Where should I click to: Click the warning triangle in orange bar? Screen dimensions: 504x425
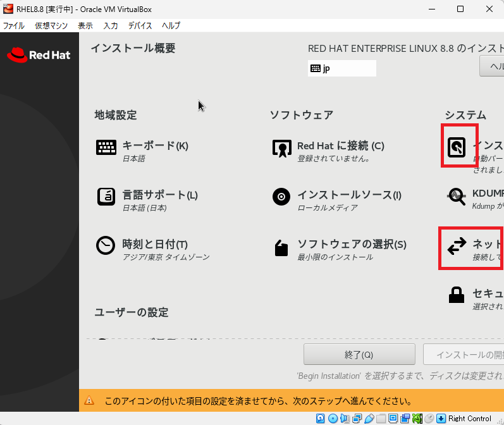(89, 400)
